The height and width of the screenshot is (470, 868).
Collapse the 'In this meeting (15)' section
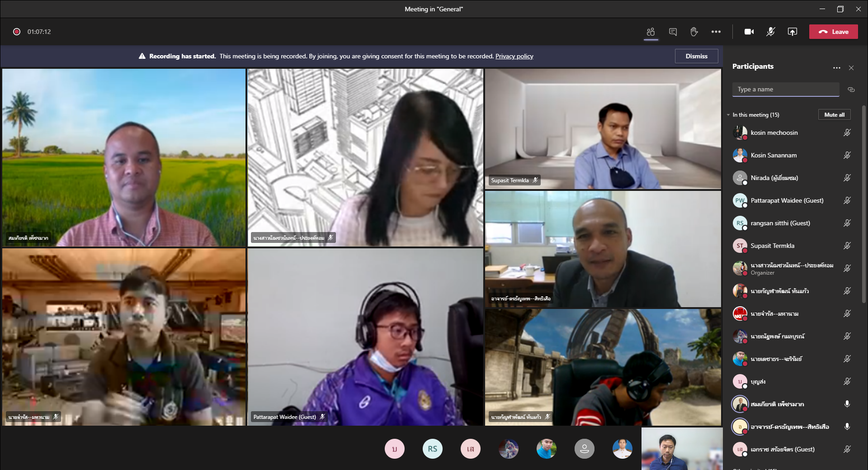coord(728,115)
